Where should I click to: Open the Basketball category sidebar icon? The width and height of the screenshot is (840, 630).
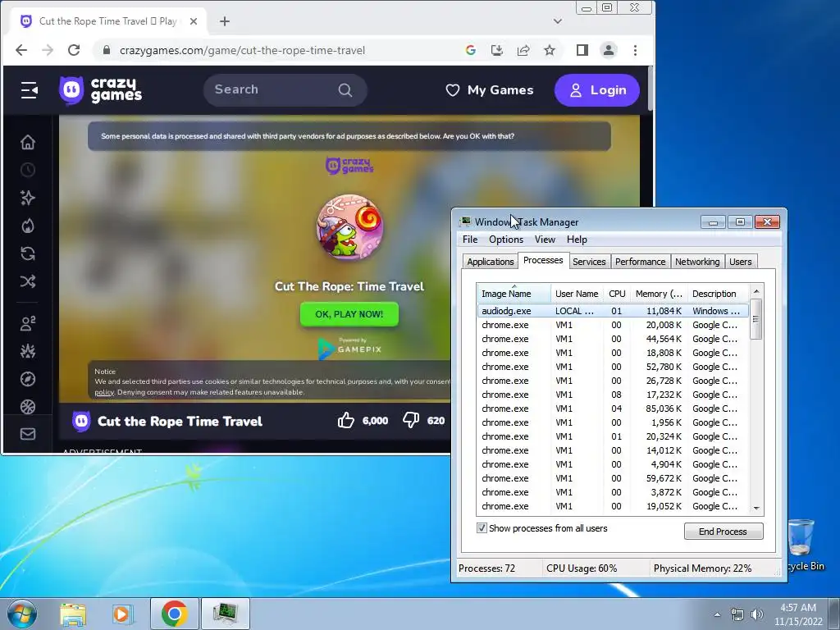tap(28, 407)
